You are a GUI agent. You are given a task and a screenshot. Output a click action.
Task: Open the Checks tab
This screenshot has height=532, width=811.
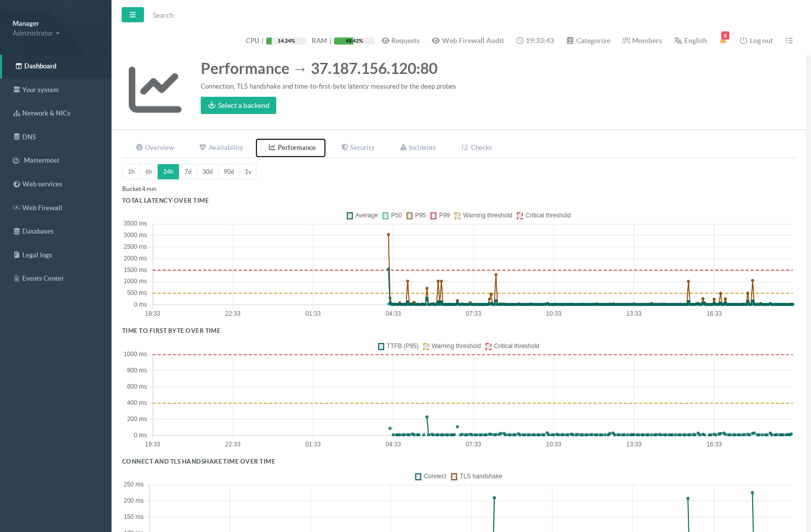click(x=476, y=147)
